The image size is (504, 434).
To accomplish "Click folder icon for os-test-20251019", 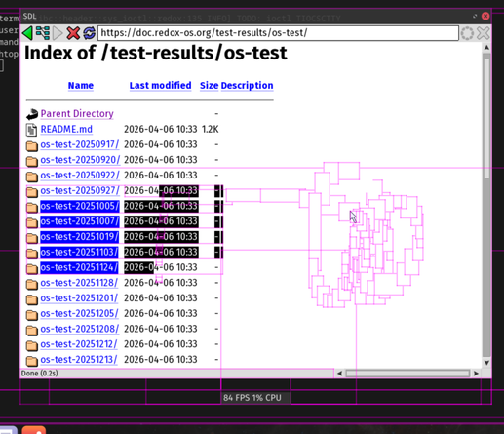I will point(32,238).
